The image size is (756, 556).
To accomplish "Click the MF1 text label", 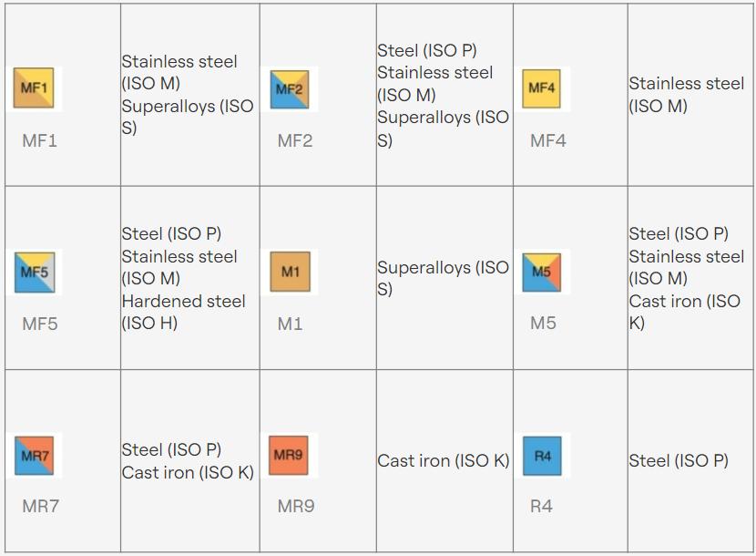I will (39, 140).
